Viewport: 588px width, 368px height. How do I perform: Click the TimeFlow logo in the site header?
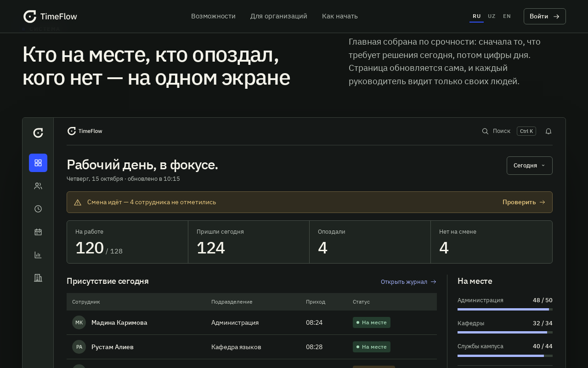(50, 17)
